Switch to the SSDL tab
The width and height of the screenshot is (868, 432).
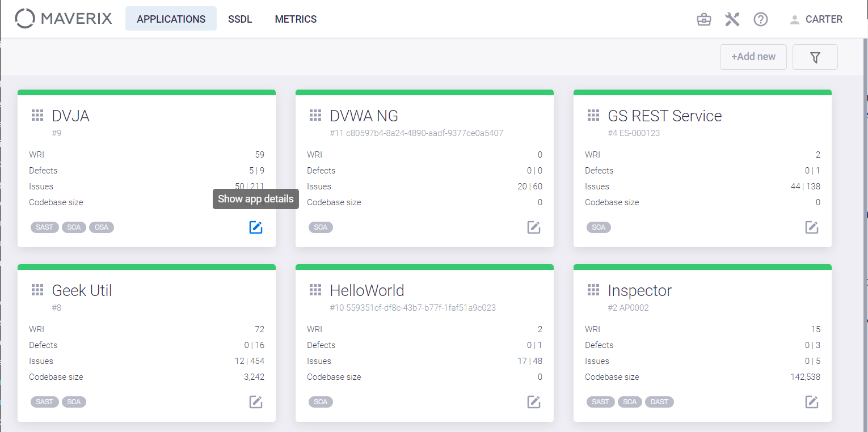pyautogui.click(x=240, y=19)
